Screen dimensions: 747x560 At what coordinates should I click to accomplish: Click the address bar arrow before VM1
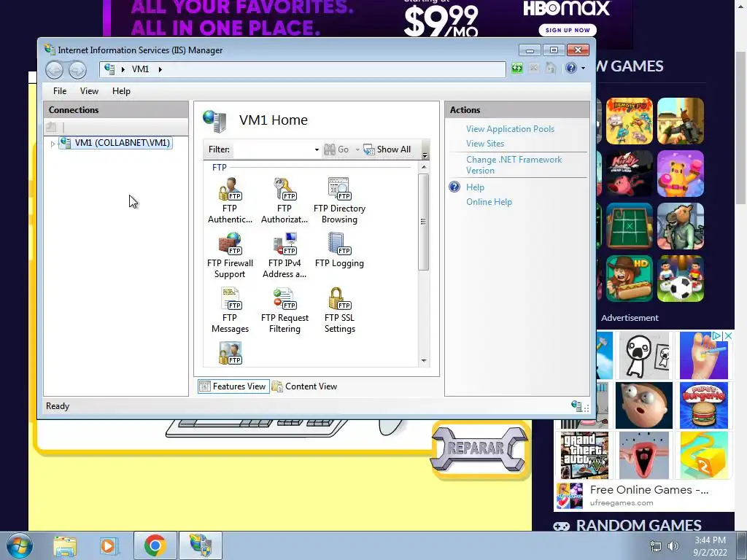click(x=123, y=69)
